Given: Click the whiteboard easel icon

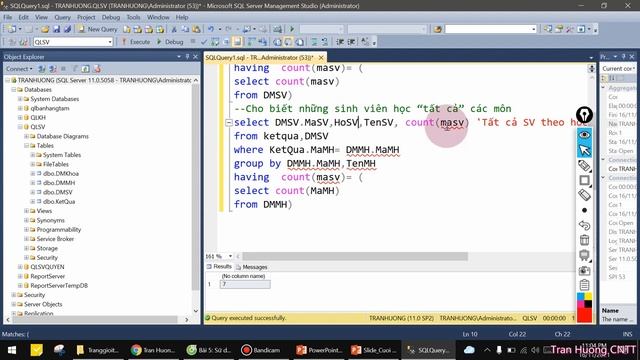Looking at the screenshot, I should [x=584, y=255].
